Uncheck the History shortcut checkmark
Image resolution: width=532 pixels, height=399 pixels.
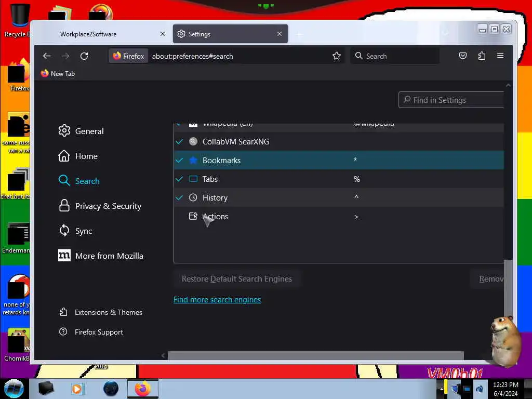(179, 197)
